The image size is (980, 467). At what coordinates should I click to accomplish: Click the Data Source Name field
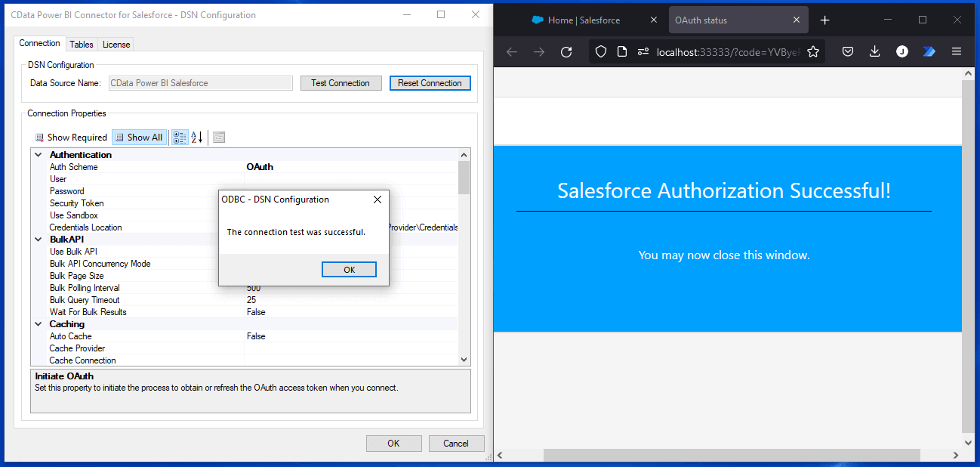click(201, 83)
